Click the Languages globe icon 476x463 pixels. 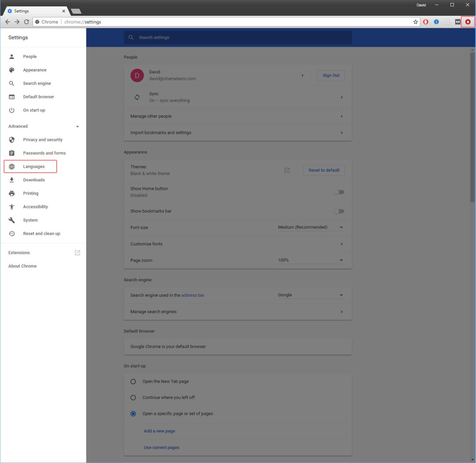[12, 167]
